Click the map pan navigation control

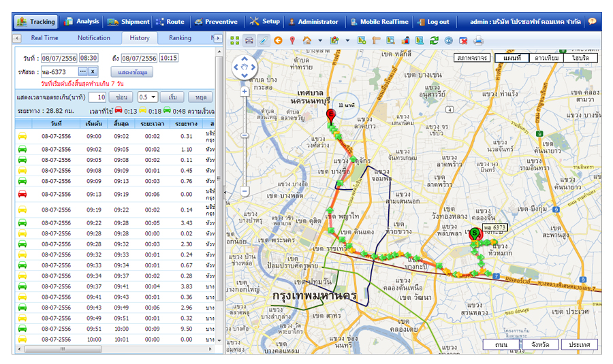coord(245,67)
